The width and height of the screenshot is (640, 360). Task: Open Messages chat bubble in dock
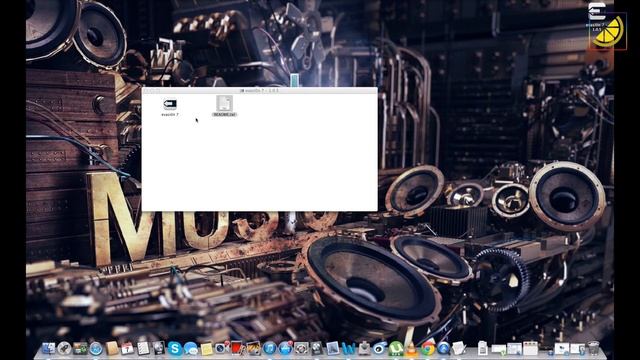coord(190,349)
